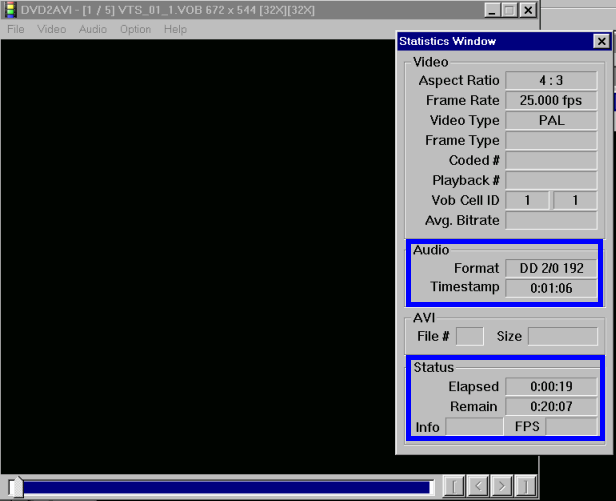Close the DVD2AVI main window
Screen dimensions: 616x501
(x=528, y=10)
